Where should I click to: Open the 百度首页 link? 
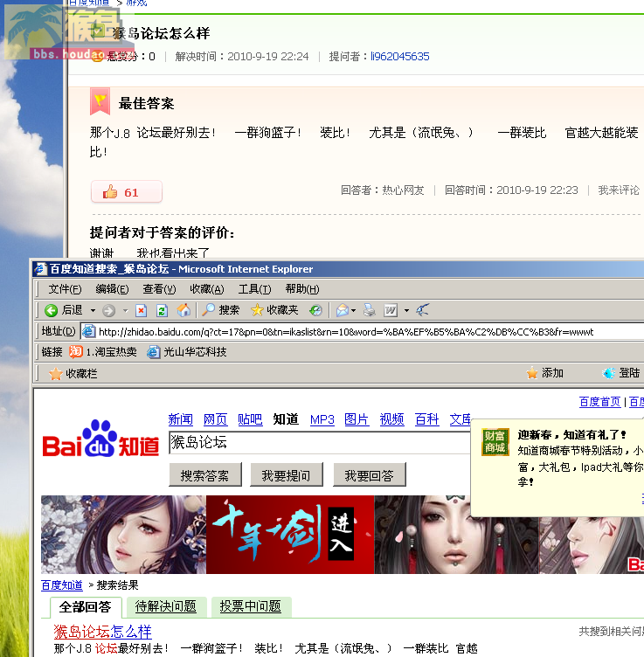(599, 401)
